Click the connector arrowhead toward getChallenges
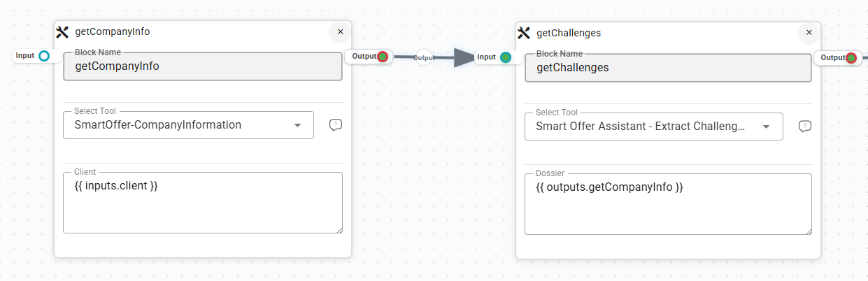The image size is (868, 281). point(464,58)
